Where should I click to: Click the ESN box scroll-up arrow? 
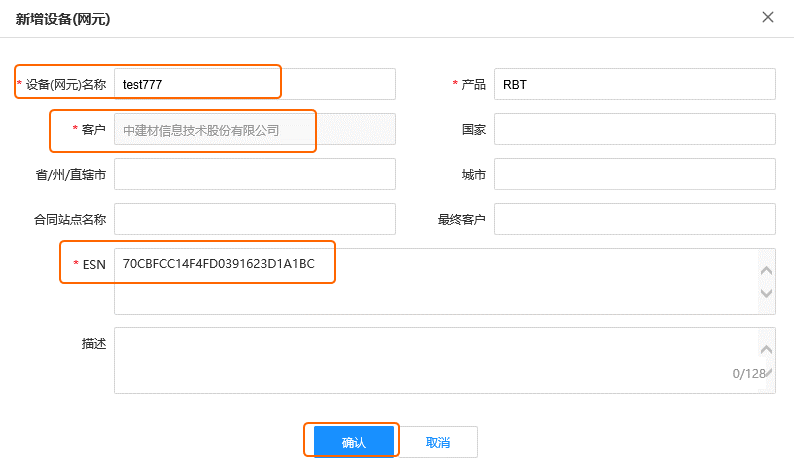(x=766, y=270)
